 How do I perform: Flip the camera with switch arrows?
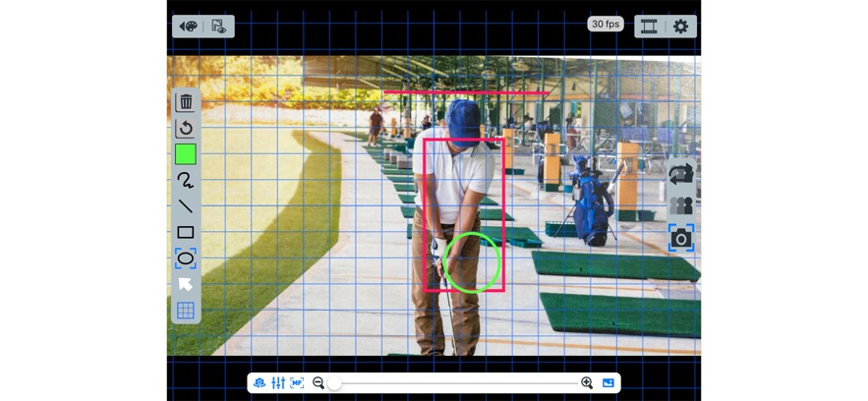click(681, 174)
